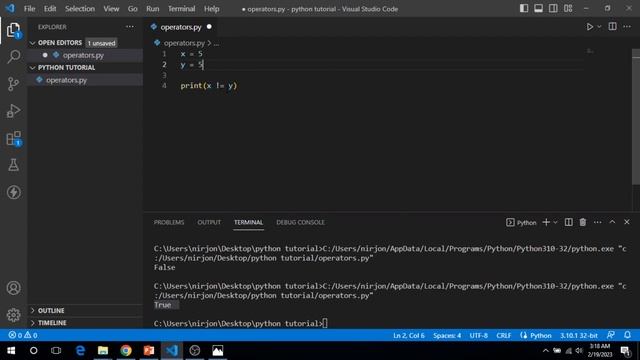Image resolution: width=640 pixels, height=360 pixels.
Task: Select Python terminal shell label
Action: tap(521, 222)
